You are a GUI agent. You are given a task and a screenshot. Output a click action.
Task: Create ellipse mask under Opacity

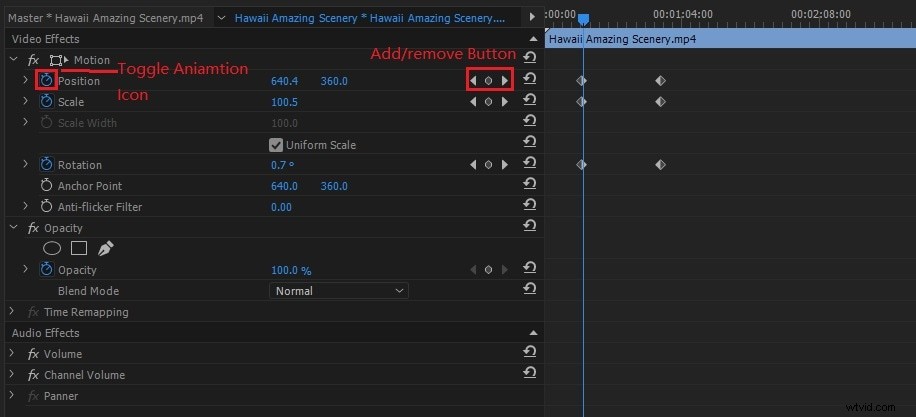[x=52, y=249]
